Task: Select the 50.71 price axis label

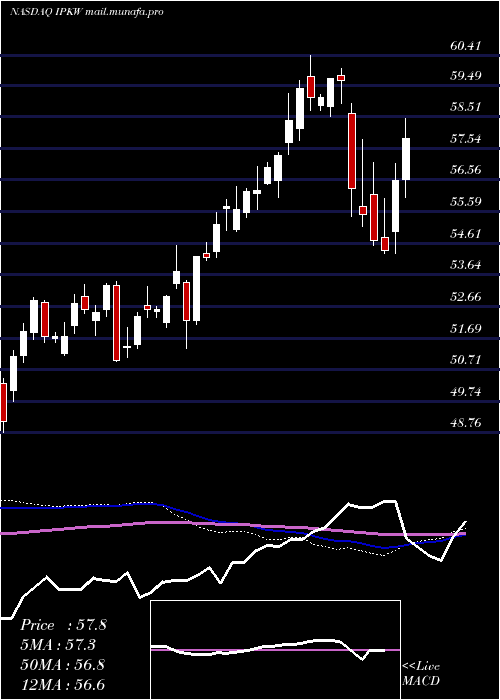Action: [x=466, y=359]
